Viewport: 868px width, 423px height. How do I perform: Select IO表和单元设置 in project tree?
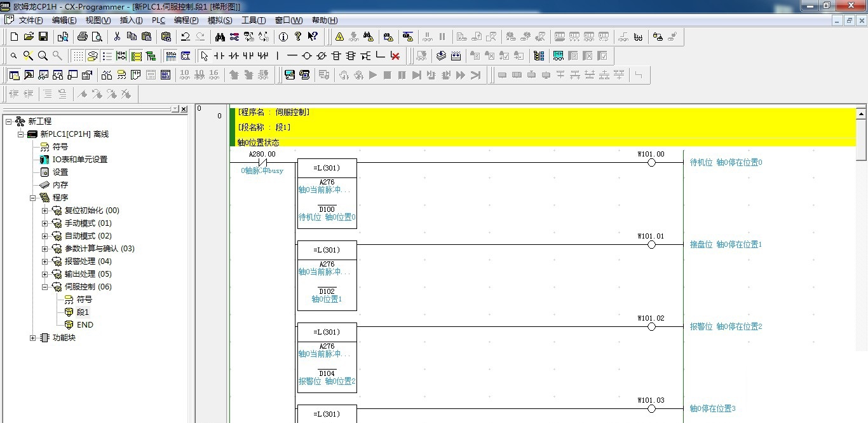79,160
